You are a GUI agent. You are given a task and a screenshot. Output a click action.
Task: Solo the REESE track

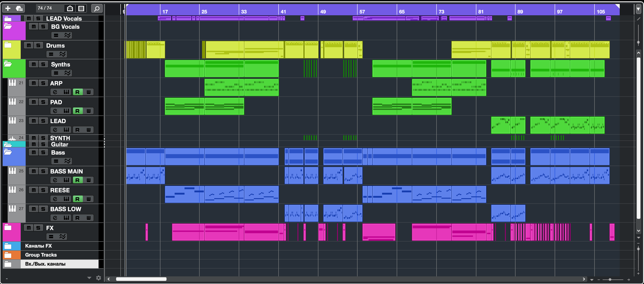[x=43, y=190]
